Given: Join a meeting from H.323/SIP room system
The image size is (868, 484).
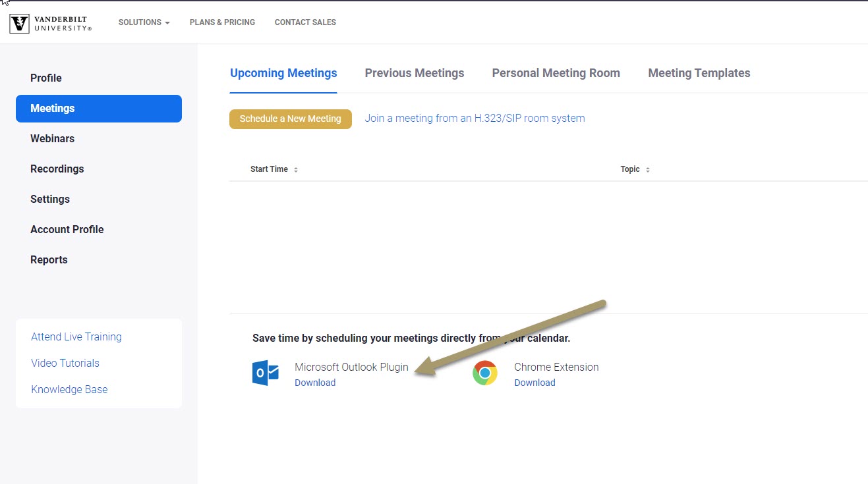Looking at the screenshot, I should point(475,119).
